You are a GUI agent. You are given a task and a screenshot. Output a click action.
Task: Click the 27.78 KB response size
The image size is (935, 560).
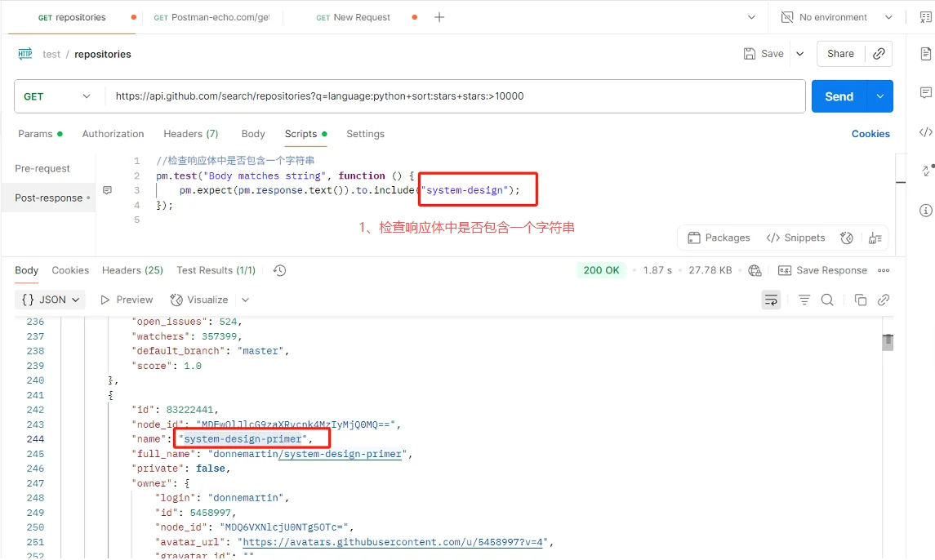tap(710, 270)
